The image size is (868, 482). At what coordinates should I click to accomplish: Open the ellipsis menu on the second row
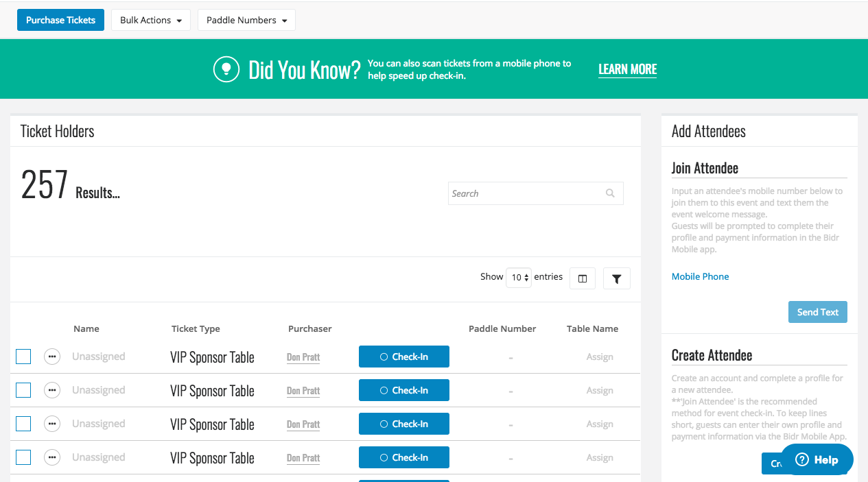[52, 390]
